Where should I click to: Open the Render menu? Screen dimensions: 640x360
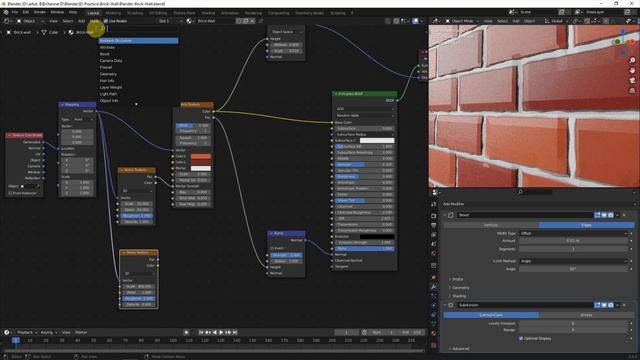point(40,12)
